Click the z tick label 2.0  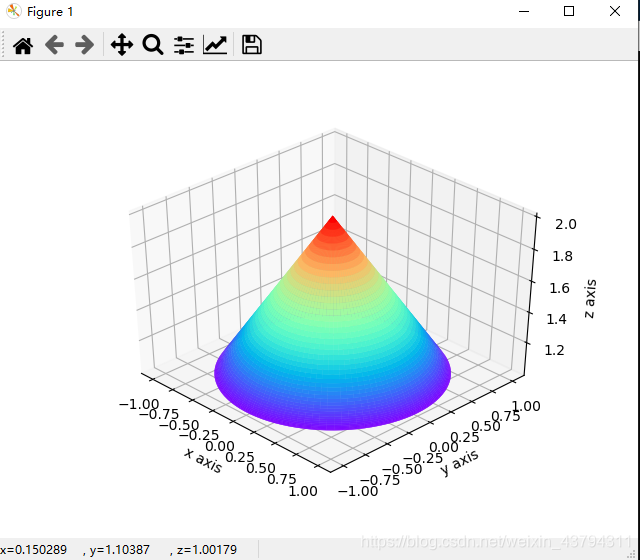pos(566,224)
